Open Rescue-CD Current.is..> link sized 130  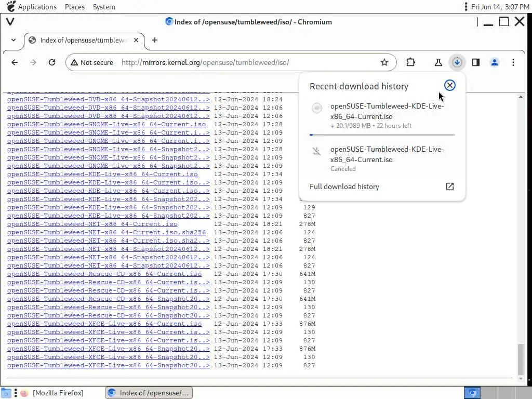(108, 282)
